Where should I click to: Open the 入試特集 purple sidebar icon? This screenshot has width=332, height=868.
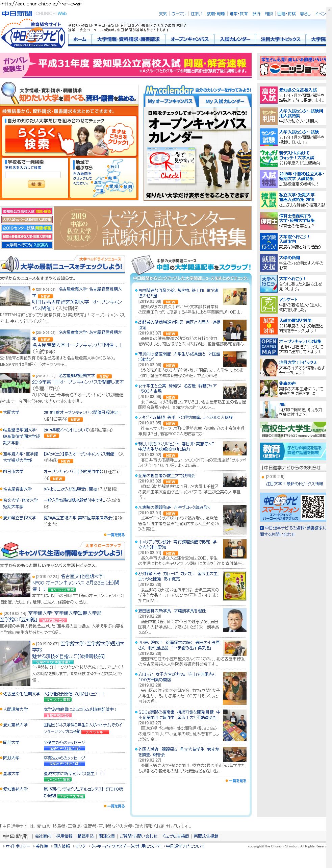tap(269, 179)
